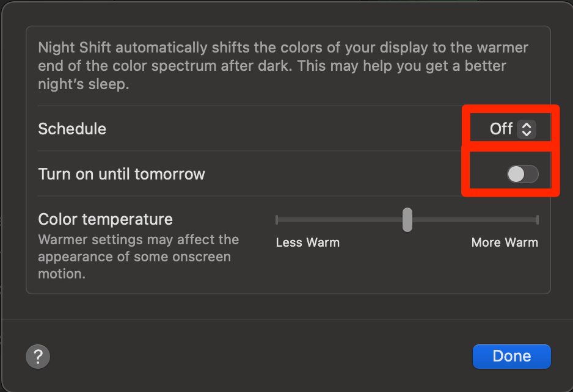Open the help question mark button
573x392 pixels.
point(38,356)
